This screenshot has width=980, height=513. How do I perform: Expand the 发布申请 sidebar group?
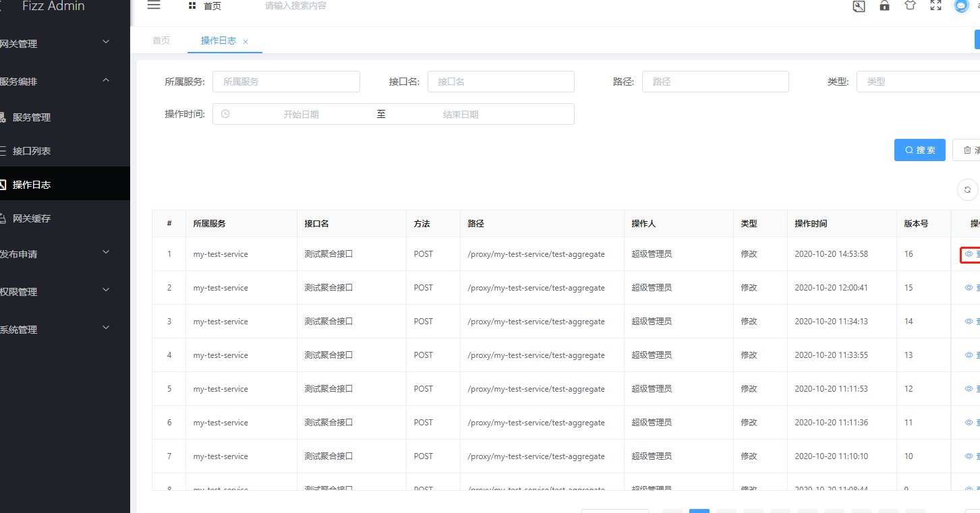(65, 253)
